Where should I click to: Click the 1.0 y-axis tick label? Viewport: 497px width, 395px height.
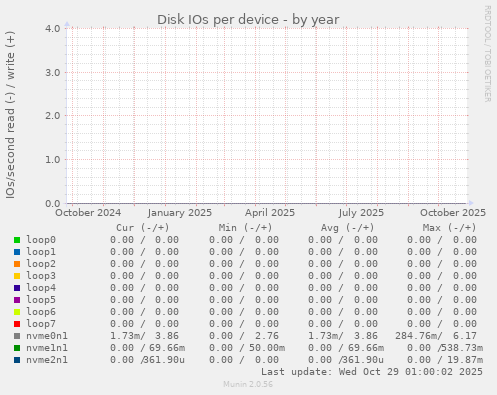[x=53, y=159]
